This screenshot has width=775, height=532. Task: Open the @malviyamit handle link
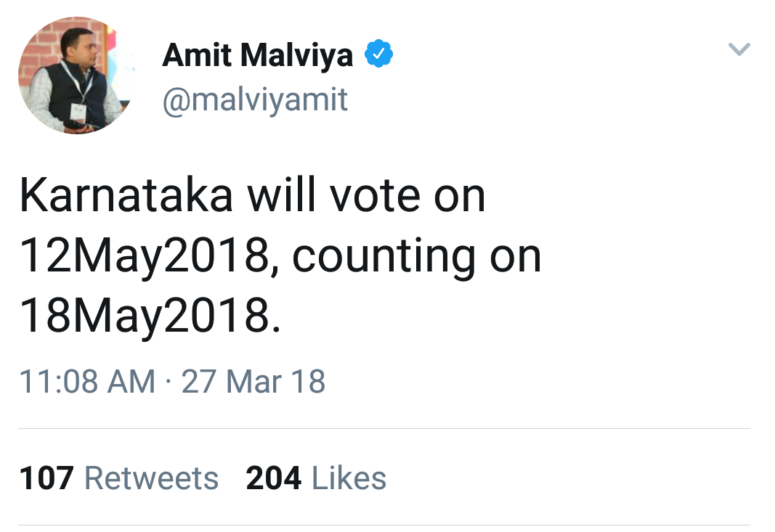(x=255, y=98)
